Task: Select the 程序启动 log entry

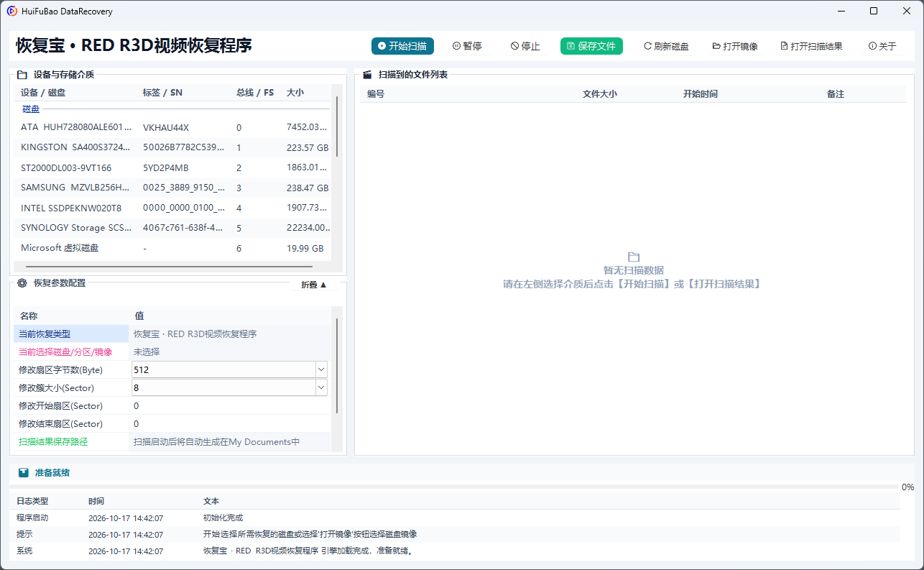Action: [x=455, y=518]
